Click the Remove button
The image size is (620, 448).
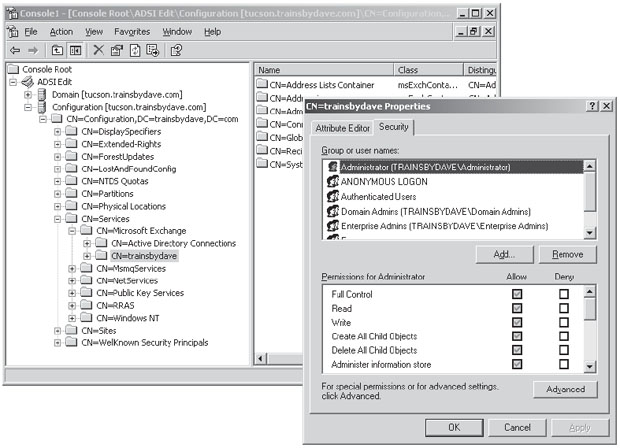(x=567, y=254)
